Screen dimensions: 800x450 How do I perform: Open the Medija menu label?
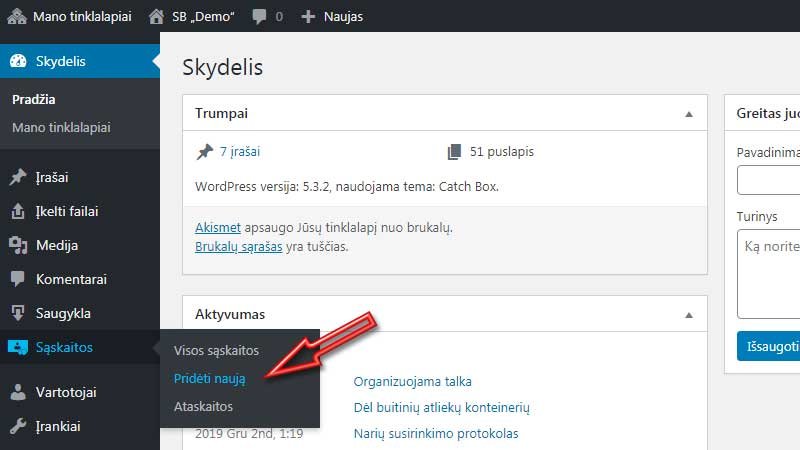(57, 245)
